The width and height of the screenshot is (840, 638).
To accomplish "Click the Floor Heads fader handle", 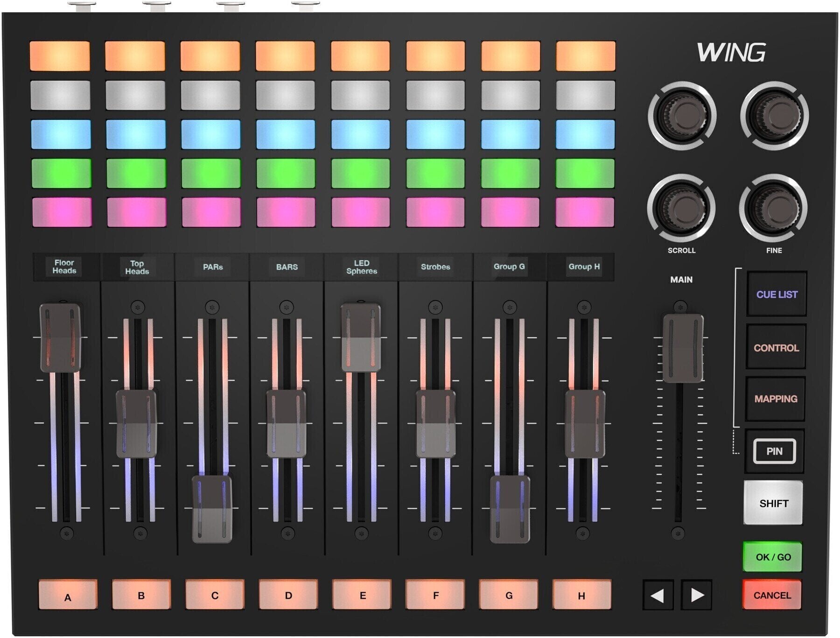I will (x=61, y=337).
